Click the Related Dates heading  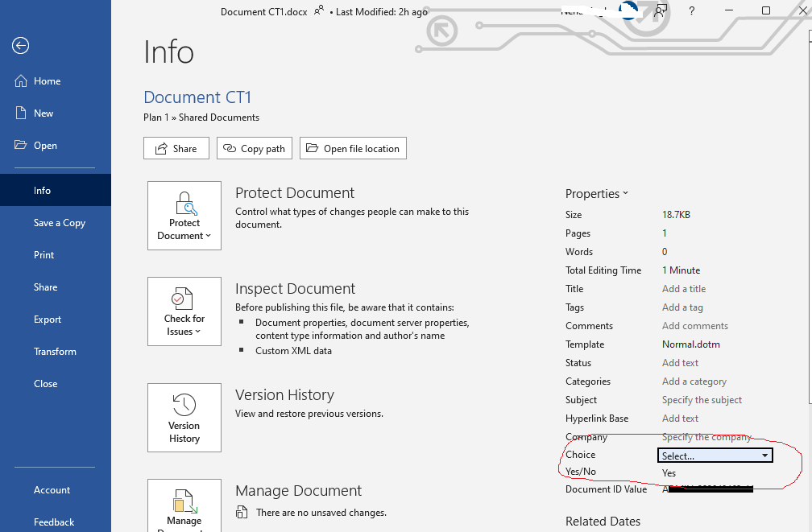tap(603, 521)
